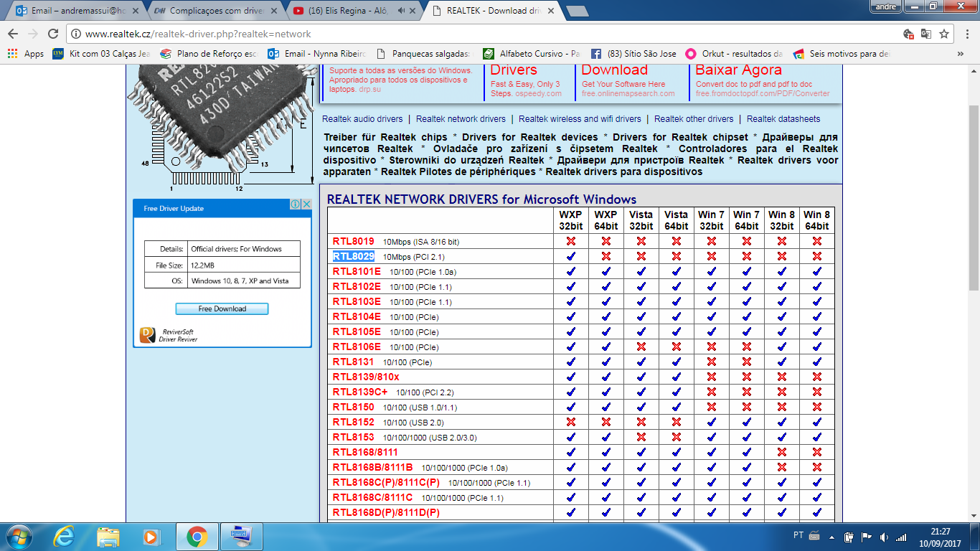
Task: Open Realtek other drivers link
Action: click(694, 119)
